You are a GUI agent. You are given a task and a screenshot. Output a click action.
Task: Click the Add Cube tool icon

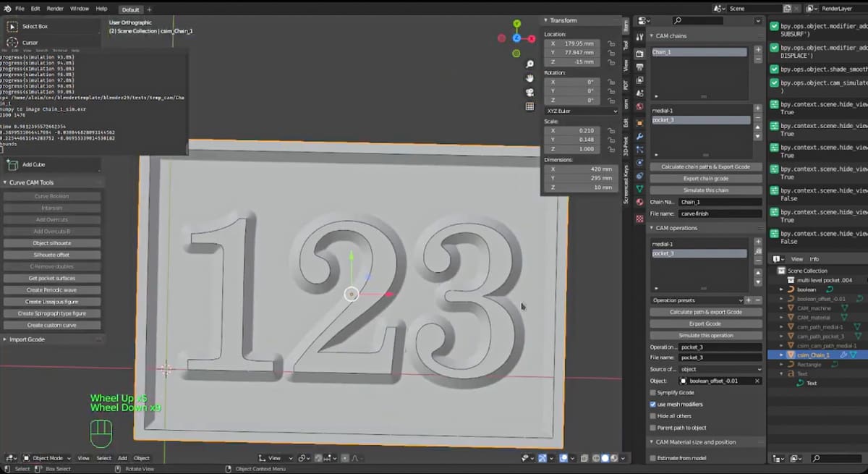tap(12, 165)
